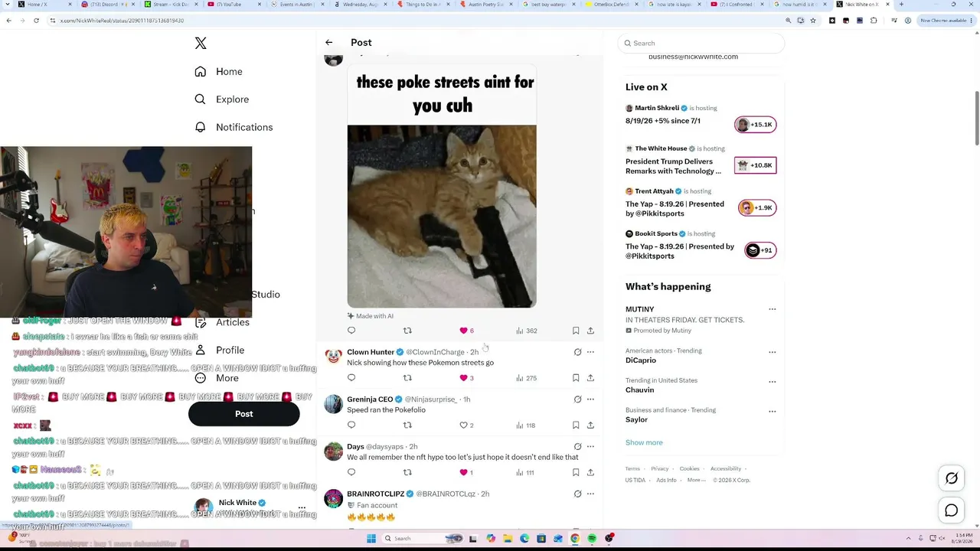Open Grok explain on Greninja CEO's reply
The width and height of the screenshot is (980, 551).
(x=577, y=399)
